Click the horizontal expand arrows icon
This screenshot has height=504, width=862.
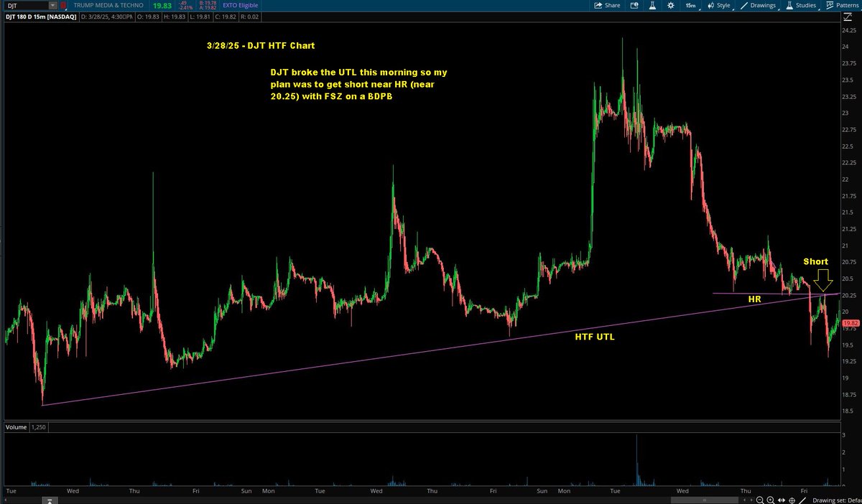782,500
